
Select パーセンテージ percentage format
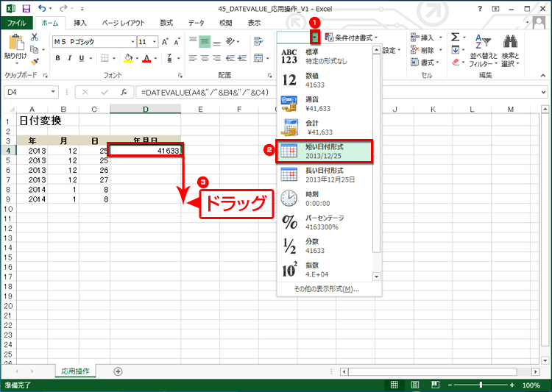(325, 222)
